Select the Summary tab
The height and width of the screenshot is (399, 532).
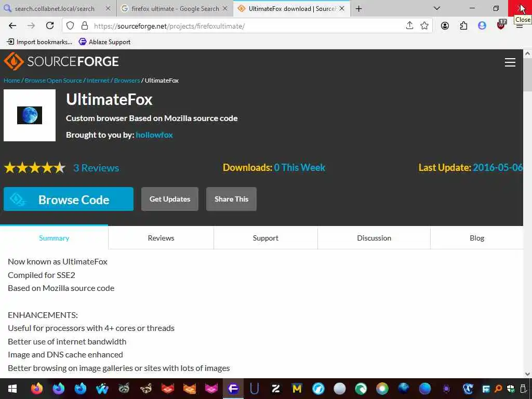tap(54, 238)
